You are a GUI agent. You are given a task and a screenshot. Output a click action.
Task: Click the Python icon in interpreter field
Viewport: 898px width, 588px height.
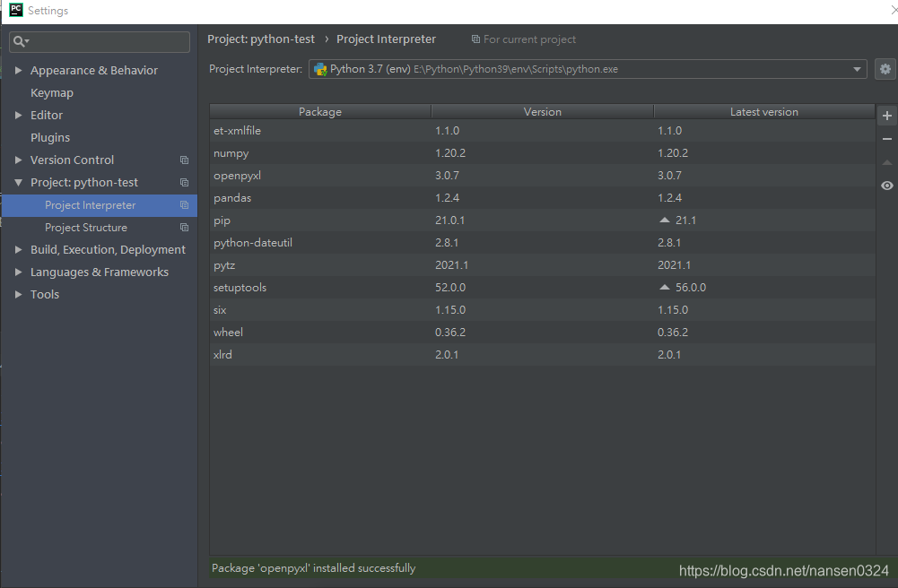point(320,69)
